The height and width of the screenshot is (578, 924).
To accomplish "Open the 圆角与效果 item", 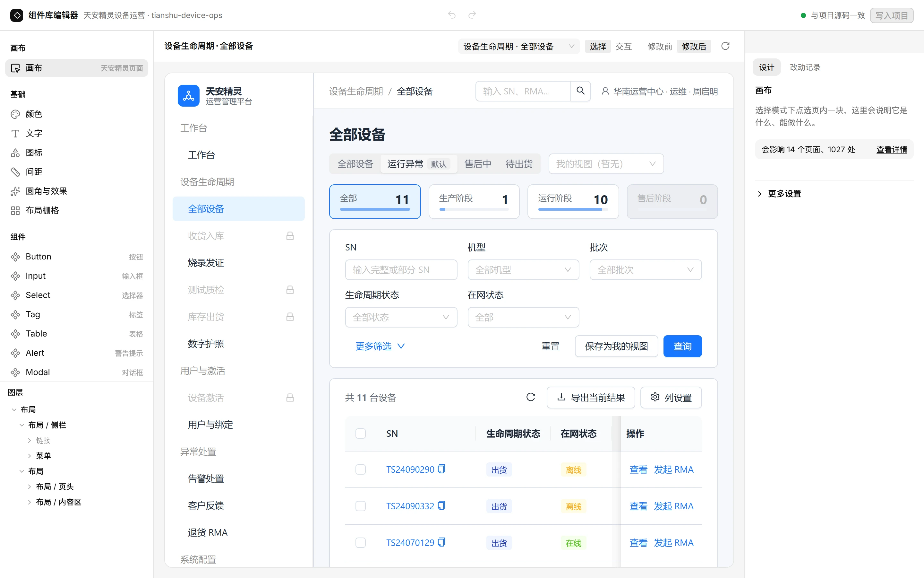I will pos(76,191).
